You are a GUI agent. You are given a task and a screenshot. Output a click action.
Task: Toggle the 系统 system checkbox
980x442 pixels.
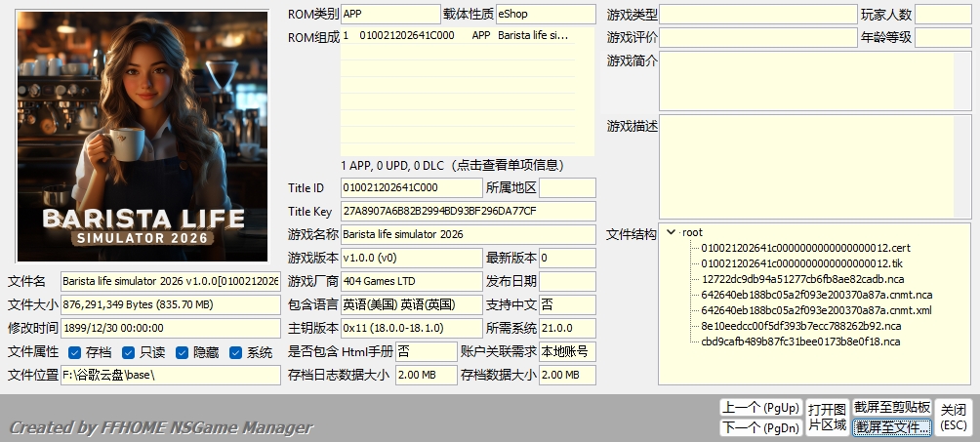click(235, 352)
